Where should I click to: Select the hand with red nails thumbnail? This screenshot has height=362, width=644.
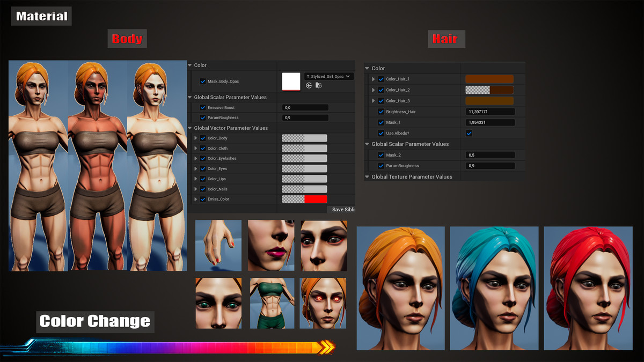tap(218, 246)
